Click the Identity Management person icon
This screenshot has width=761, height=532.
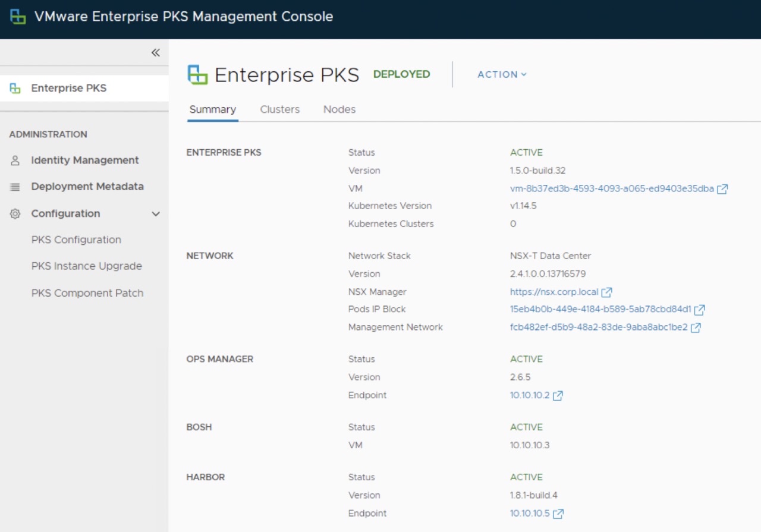coord(15,160)
